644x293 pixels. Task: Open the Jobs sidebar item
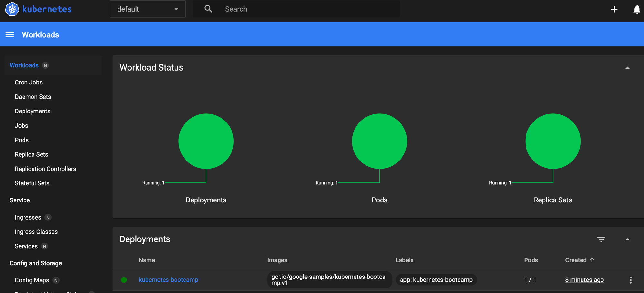[22, 126]
